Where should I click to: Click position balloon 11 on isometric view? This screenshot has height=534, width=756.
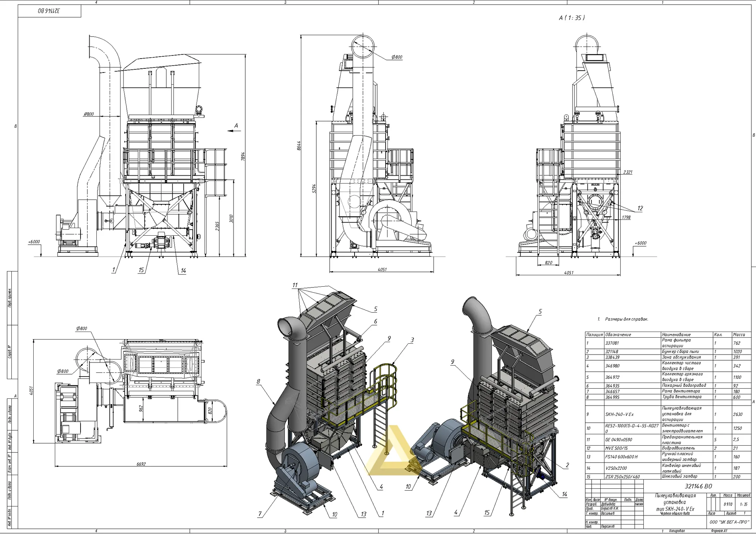pos(295,286)
